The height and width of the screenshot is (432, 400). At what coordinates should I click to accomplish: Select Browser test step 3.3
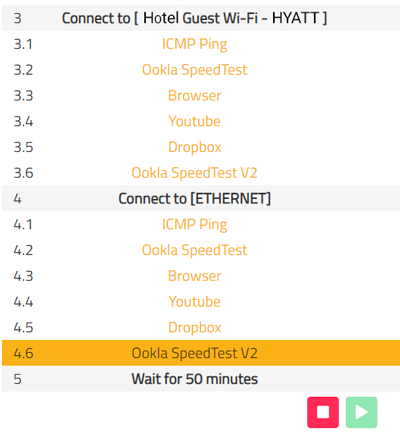194,96
